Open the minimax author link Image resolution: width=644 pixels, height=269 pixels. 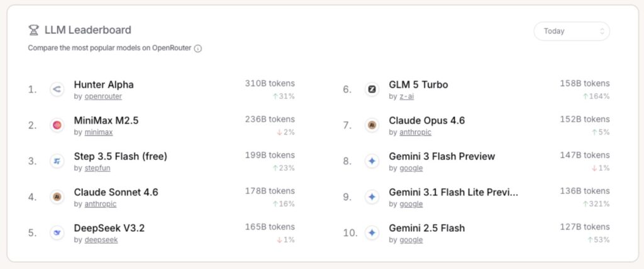click(x=100, y=133)
